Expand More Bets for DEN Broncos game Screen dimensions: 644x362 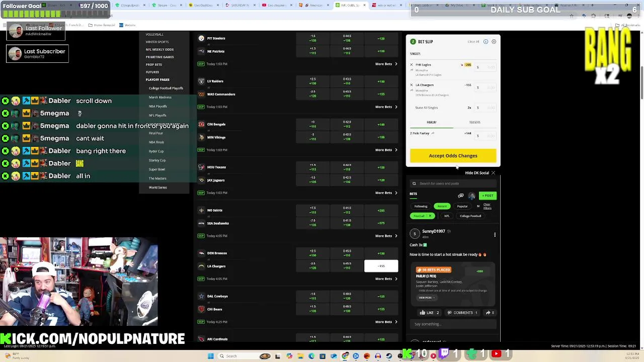[x=386, y=279]
